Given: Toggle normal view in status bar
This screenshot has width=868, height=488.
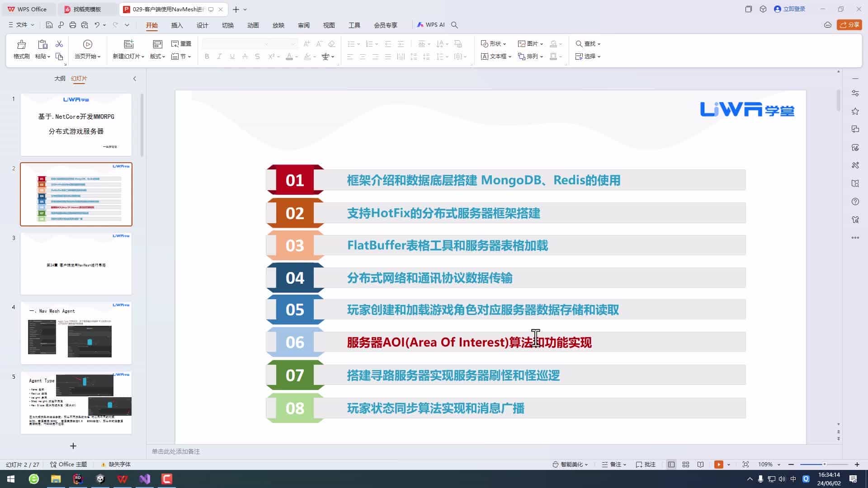Looking at the screenshot, I should tap(671, 465).
